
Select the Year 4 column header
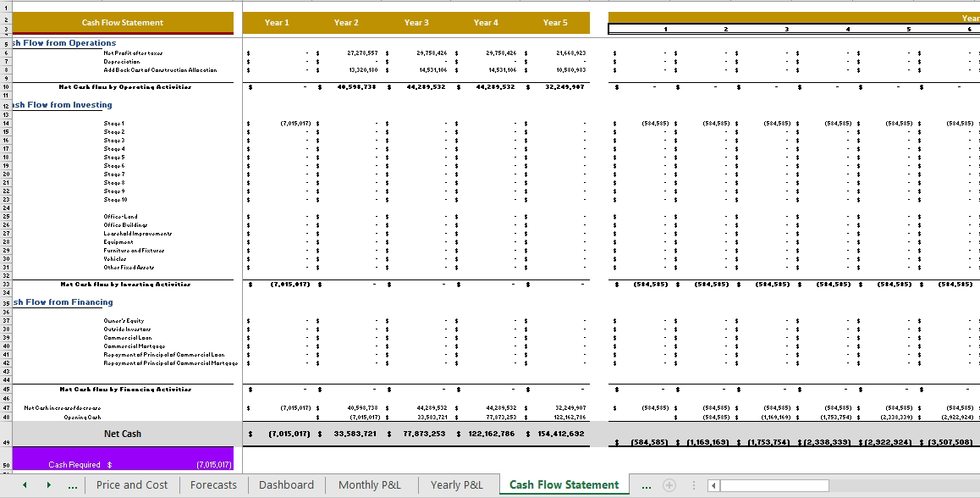pyautogui.click(x=486, y=23)
